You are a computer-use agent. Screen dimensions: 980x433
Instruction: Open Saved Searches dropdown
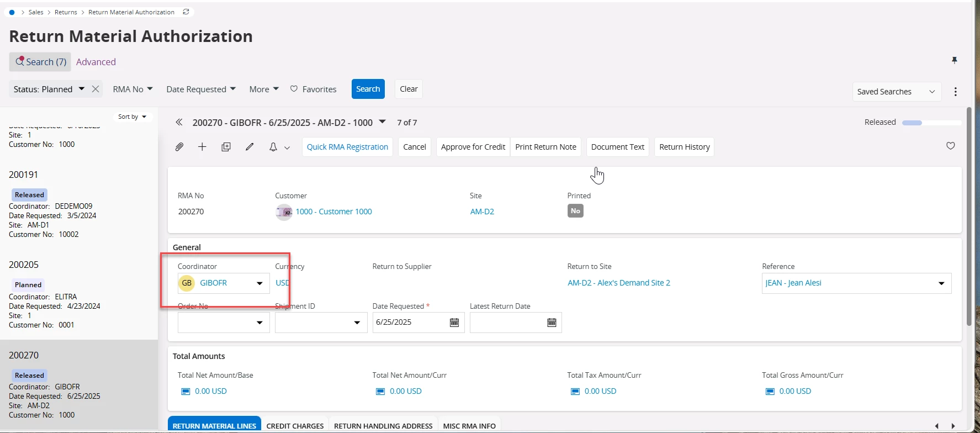897,92
